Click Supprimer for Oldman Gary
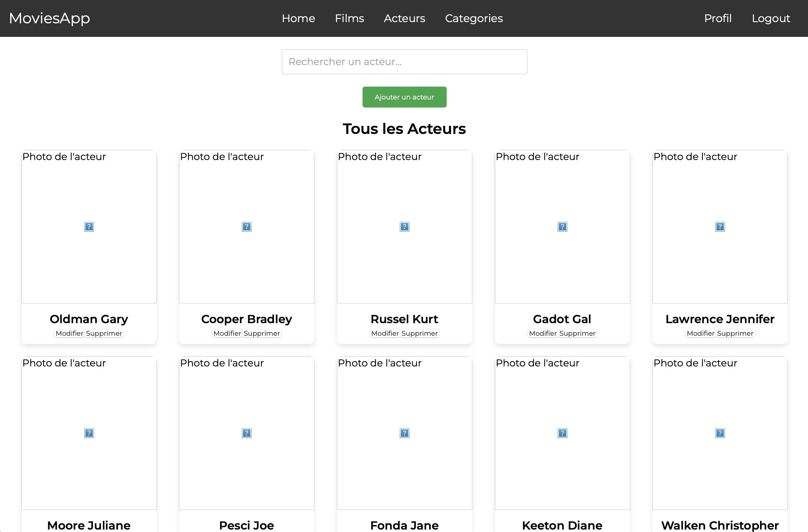This screenshot has height=532, width=808. tap(104, 333)
